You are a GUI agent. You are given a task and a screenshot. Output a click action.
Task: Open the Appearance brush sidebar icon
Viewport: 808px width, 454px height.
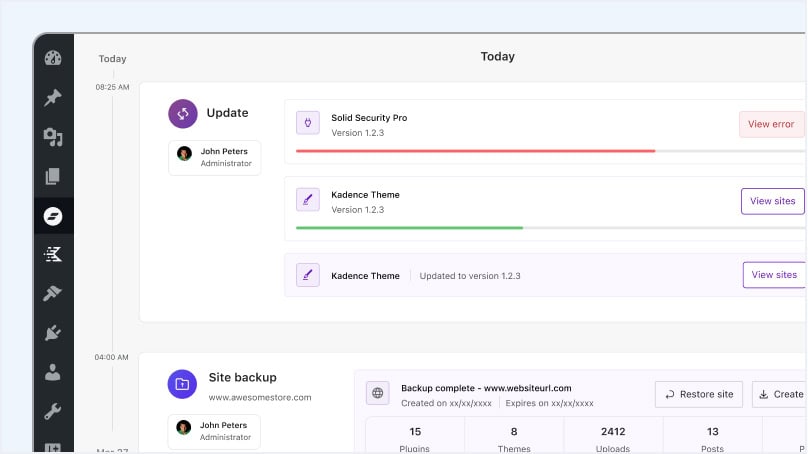(53, 294)
